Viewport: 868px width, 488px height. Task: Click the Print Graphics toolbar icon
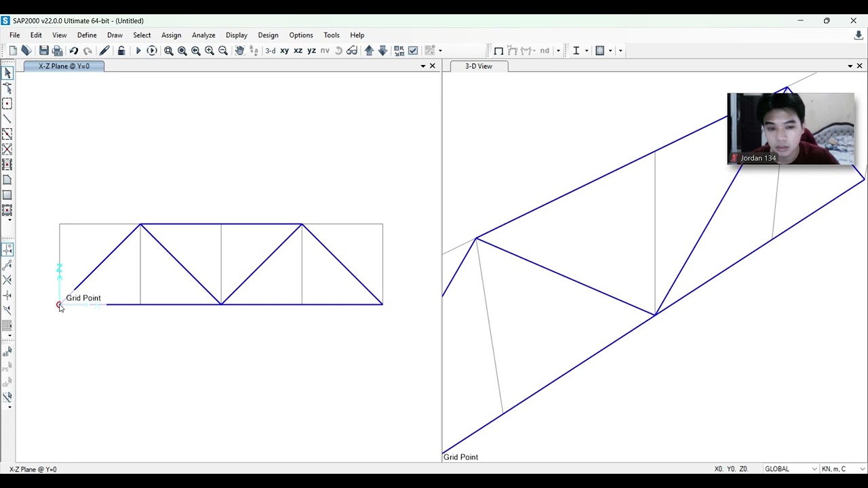point(58,51)
